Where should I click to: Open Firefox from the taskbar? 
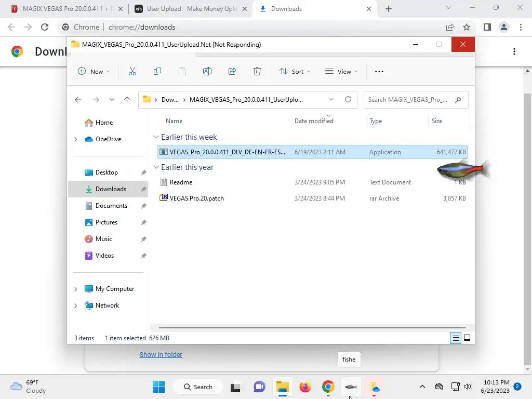point(305,387)
